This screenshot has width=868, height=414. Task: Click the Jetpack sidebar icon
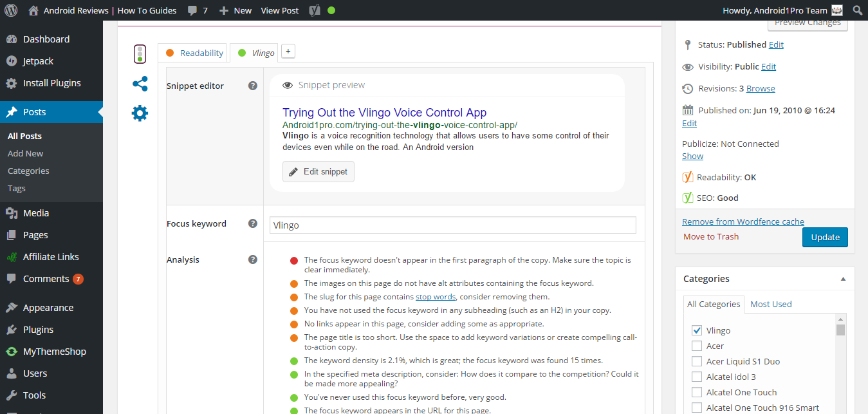pyautogui.click(x=11, y=61)
